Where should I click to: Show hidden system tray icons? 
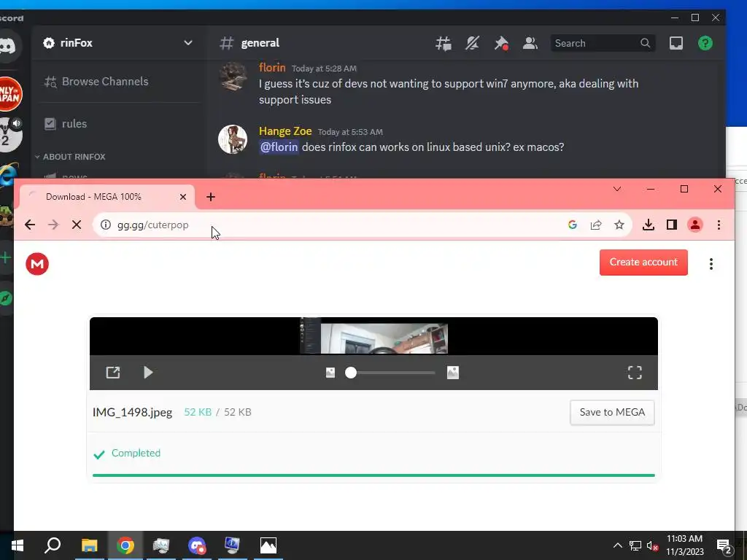pyautogui.click(x=617, y=545)
